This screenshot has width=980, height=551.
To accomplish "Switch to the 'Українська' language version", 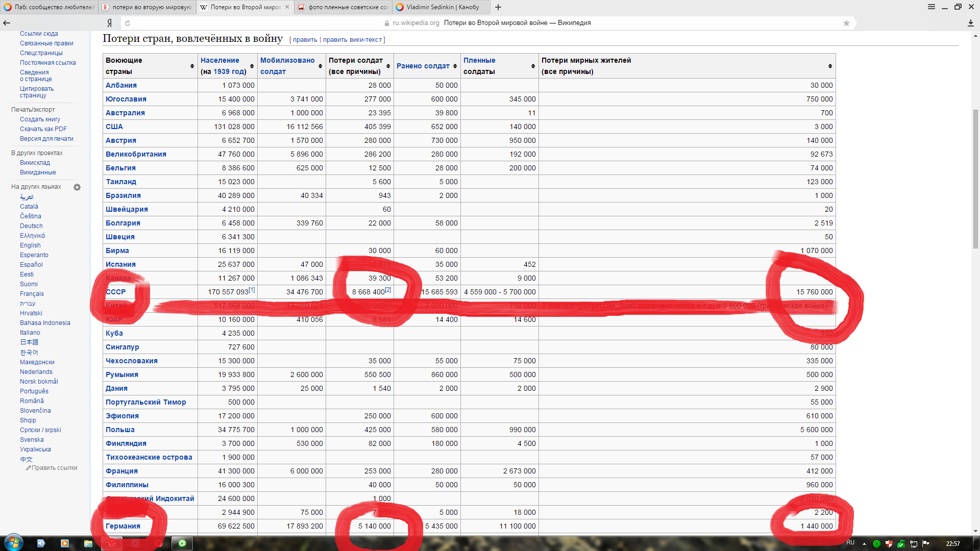I will click(35, 449).
